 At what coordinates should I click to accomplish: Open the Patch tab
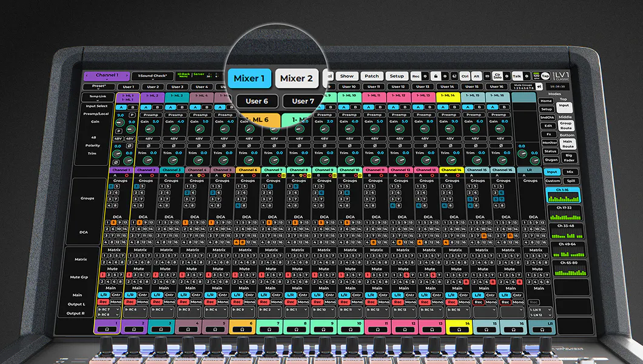tap(372, 76)
